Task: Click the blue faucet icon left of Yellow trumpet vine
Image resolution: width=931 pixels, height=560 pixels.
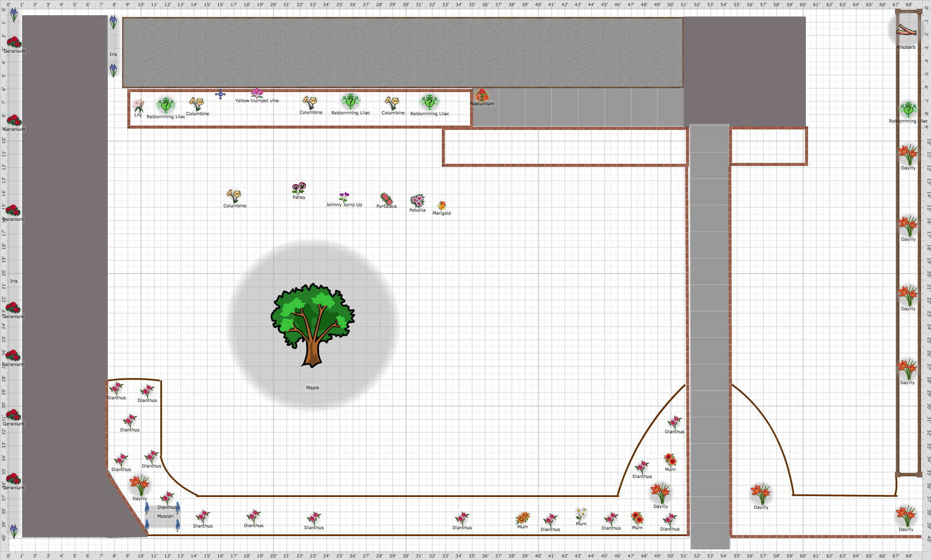Action: [x=220, y=94]
